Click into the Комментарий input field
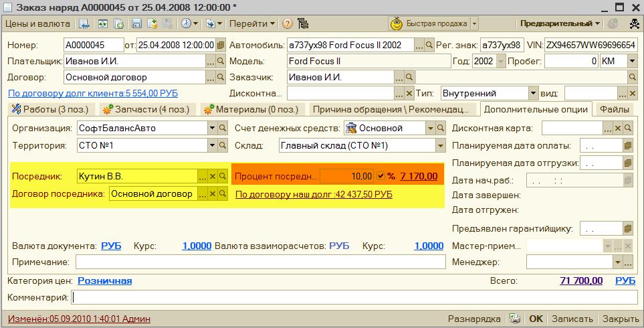Viewport: 644px width, 328px height. tap(354, 297)
